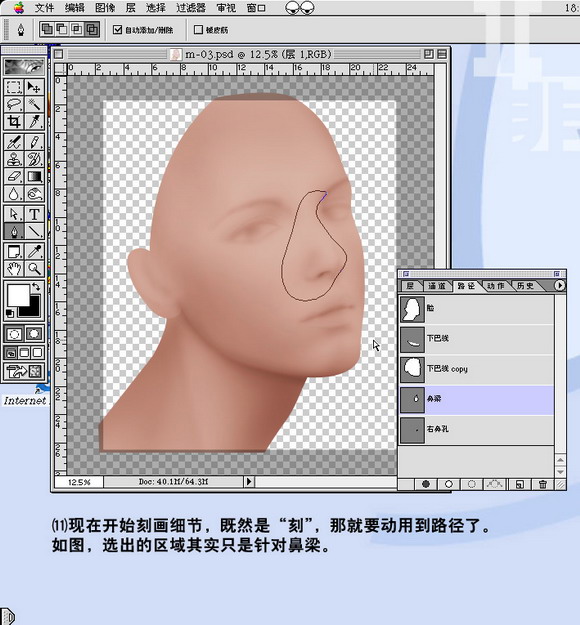The image size is (580, 625).
Task: Open the 文件 menu
Action: 44,8
